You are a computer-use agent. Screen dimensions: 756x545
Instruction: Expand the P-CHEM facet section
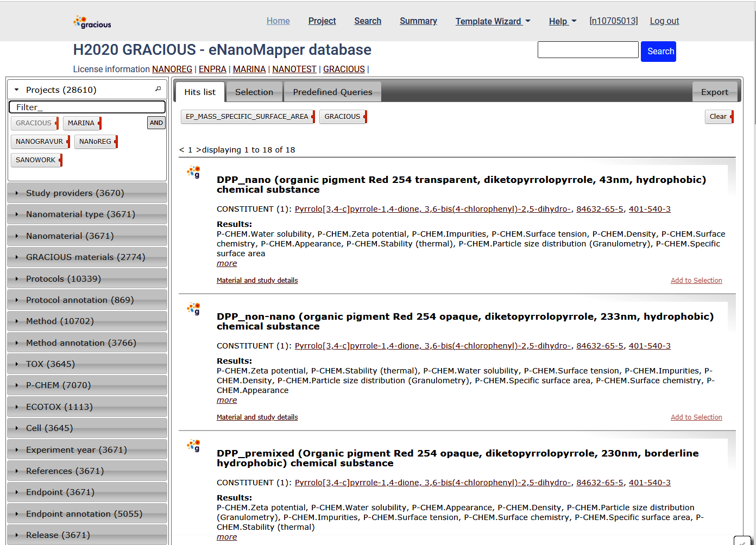tap(58, 385)
